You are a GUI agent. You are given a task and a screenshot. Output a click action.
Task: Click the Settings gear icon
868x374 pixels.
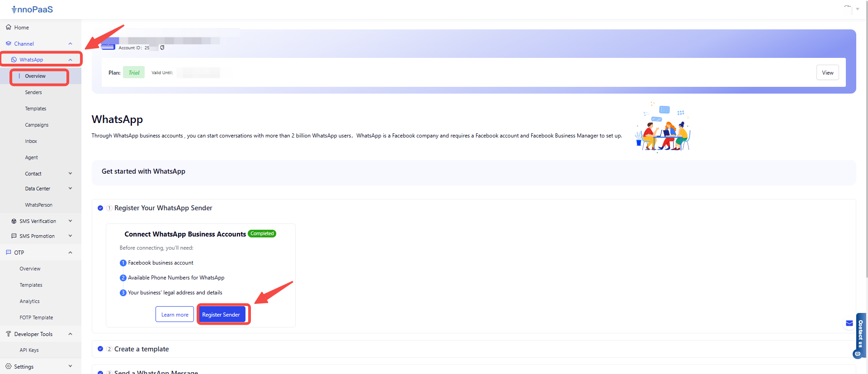[x=9, y=366]
